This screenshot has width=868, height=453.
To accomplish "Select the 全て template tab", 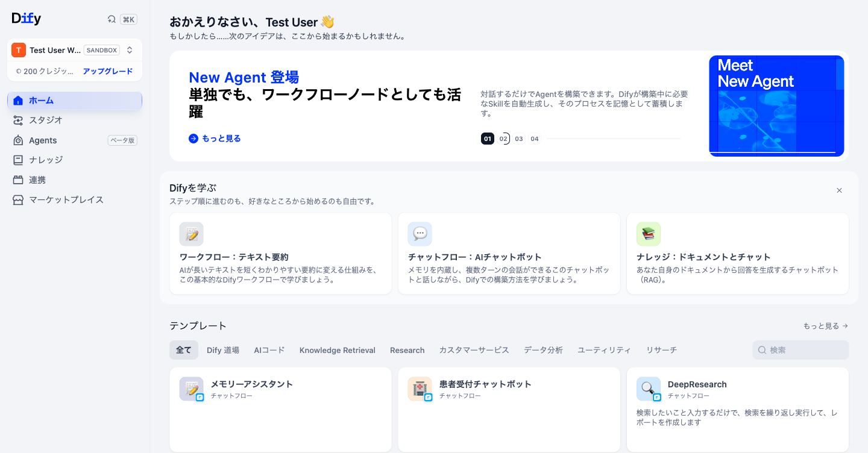I will pyautogui.click(x=184, y=350).
